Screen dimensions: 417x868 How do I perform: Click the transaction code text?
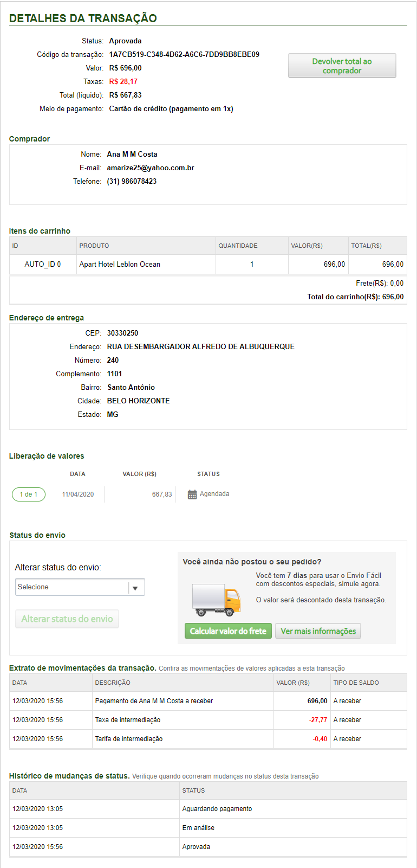[184, 55]
